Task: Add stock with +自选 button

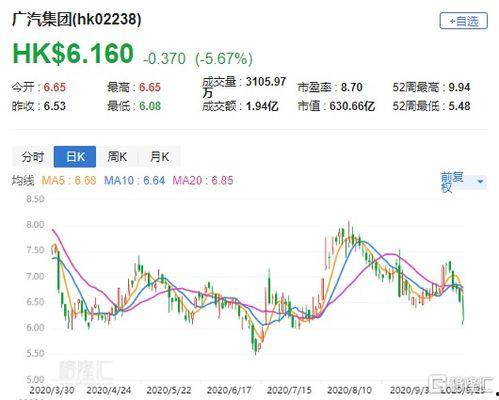Action: (x=464, y=21)
